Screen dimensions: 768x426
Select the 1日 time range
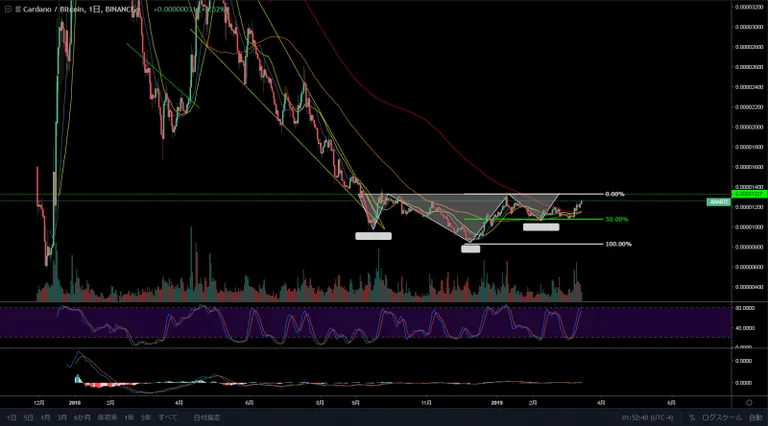tap(11, 418)
